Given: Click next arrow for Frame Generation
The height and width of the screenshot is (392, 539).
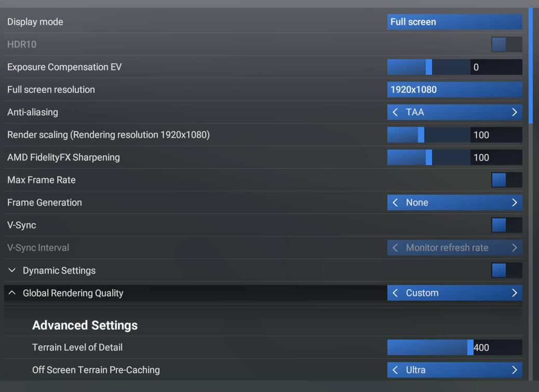Looking at the screenshot, I should [x=514, y=202].
